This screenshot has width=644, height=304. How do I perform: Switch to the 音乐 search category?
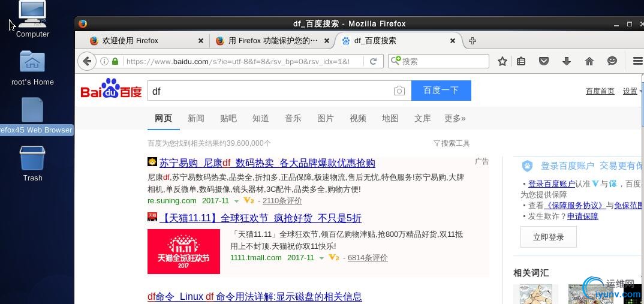[293, 118]
